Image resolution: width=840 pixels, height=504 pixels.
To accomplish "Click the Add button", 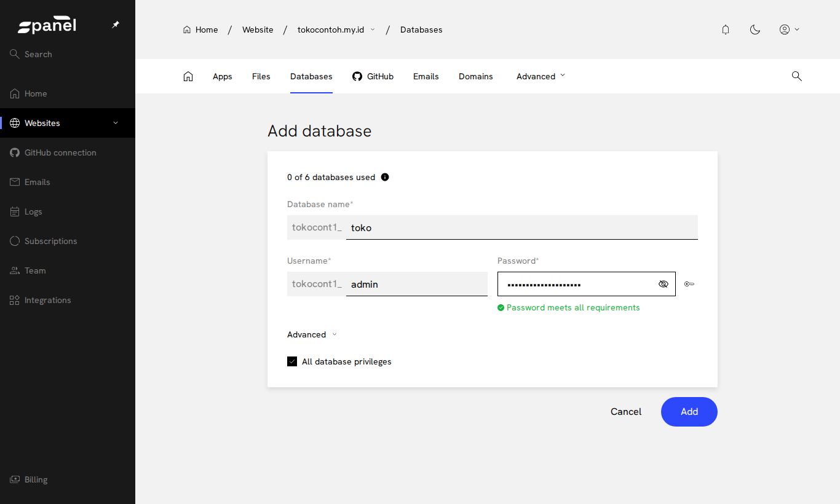I will 689,412.
